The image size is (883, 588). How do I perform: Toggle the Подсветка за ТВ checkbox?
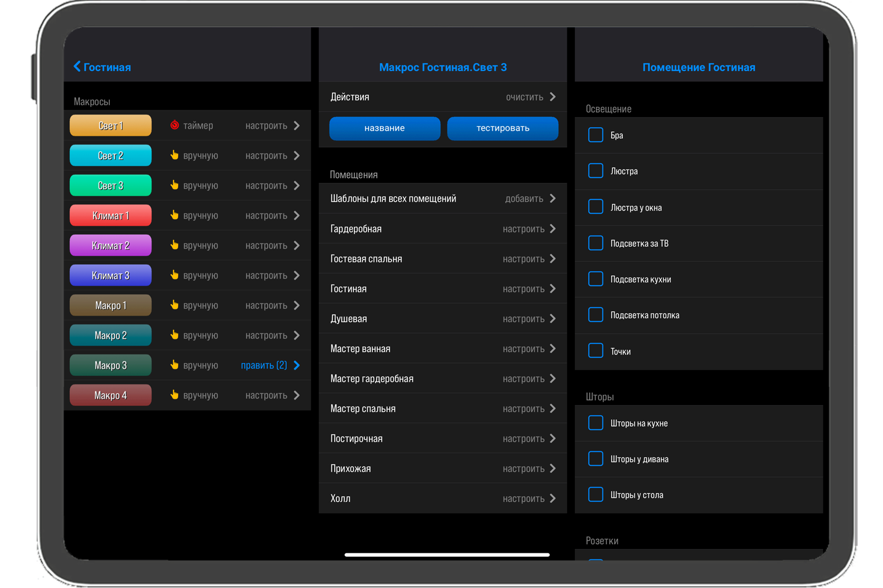pos(596,243)
